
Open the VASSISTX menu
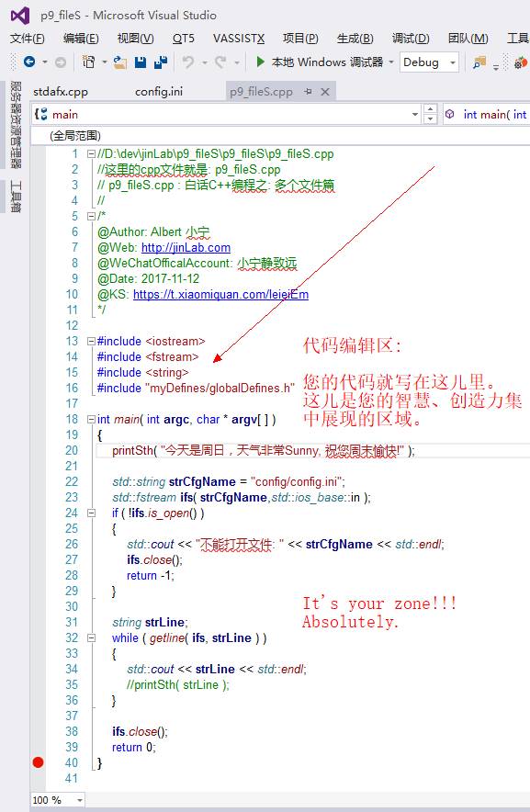239,39
